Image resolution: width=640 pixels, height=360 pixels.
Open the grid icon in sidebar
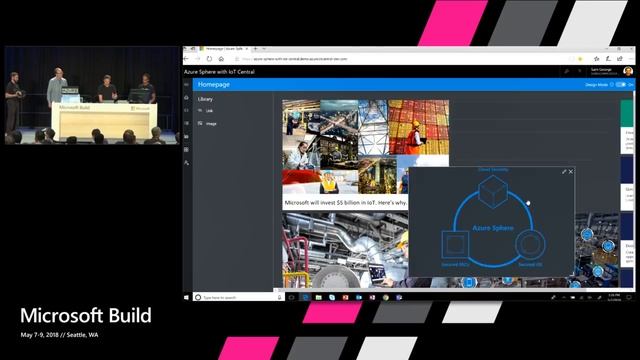(187, 149)
